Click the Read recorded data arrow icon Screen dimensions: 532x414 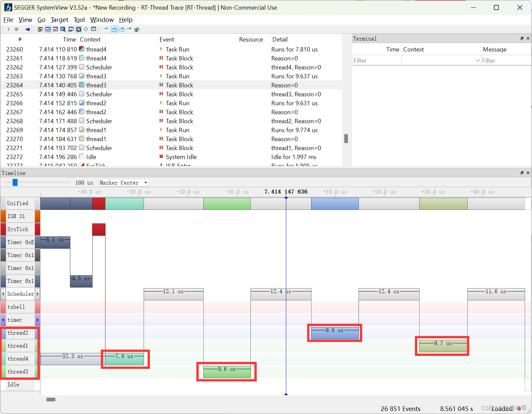[x=27, y=29]
